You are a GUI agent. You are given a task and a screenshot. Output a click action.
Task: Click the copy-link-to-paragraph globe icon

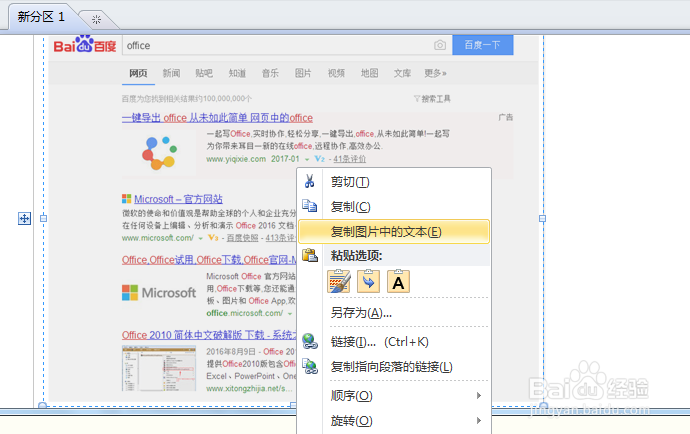[x=310, y=366]
